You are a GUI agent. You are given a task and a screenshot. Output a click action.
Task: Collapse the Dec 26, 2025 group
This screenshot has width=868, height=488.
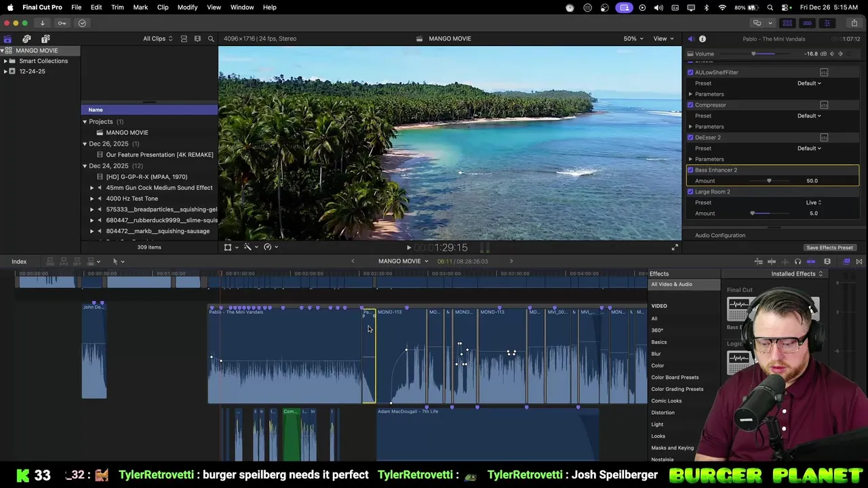point(85,144)
